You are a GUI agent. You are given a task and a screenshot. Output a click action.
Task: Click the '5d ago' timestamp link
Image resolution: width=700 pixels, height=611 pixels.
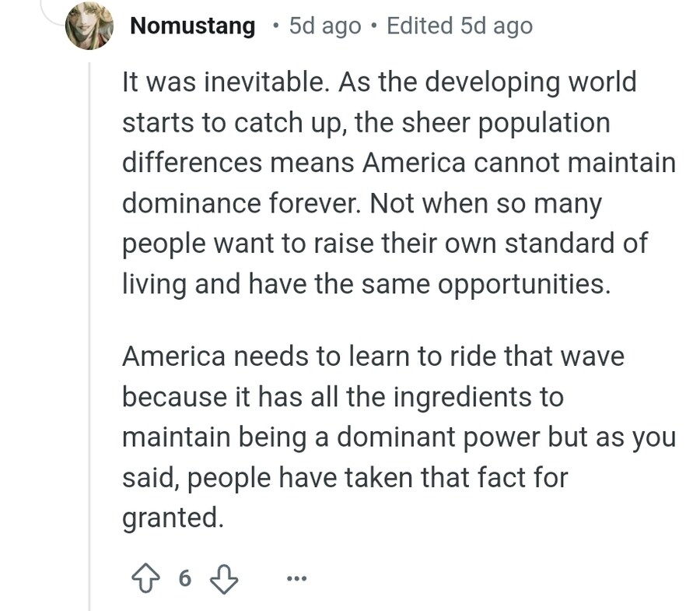tap(324, 26)
